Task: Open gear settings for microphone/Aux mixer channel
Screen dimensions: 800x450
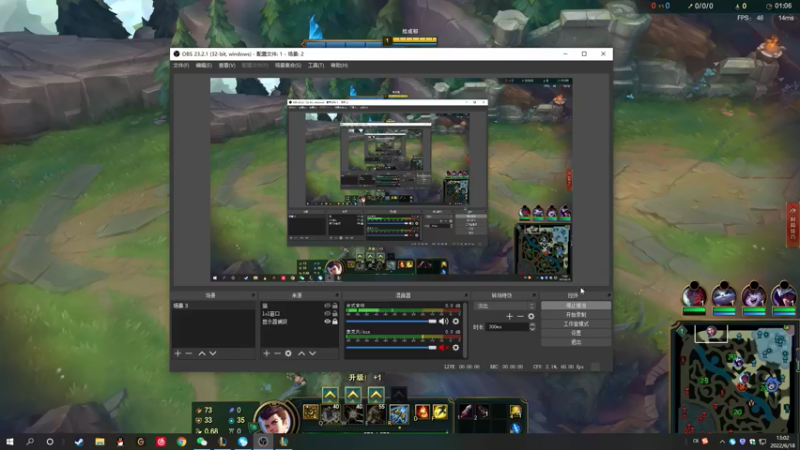Action: pyautogui.click(x=456, y=347)
